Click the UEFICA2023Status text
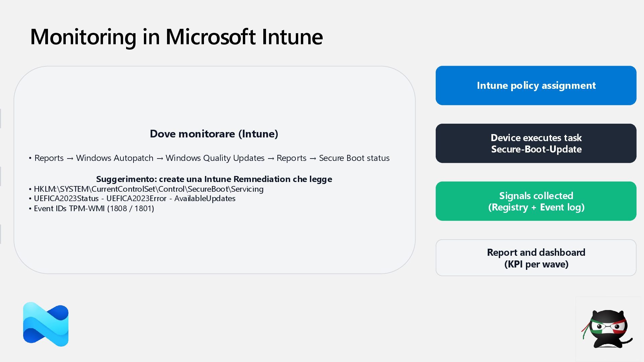Screen dimensions: 644x362 tap(66, 198)
